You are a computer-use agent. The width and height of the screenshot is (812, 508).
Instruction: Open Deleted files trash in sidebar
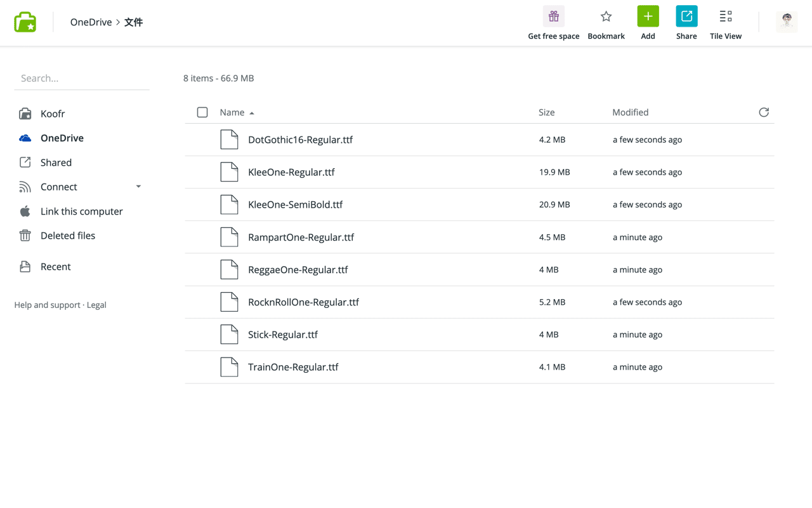click(x=67, y=236)
